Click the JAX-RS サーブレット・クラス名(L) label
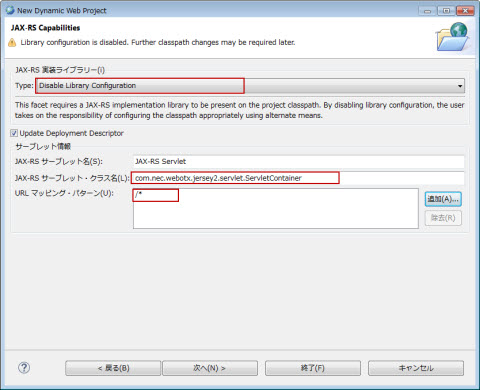Viewport: 480px width, 390px height. [x=72, y=178]
